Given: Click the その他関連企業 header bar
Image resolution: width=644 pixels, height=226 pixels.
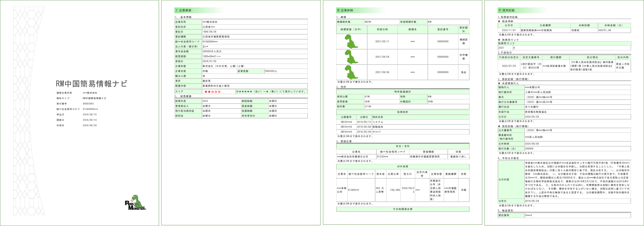Looking at the screenshot, I should click(402, 209).
